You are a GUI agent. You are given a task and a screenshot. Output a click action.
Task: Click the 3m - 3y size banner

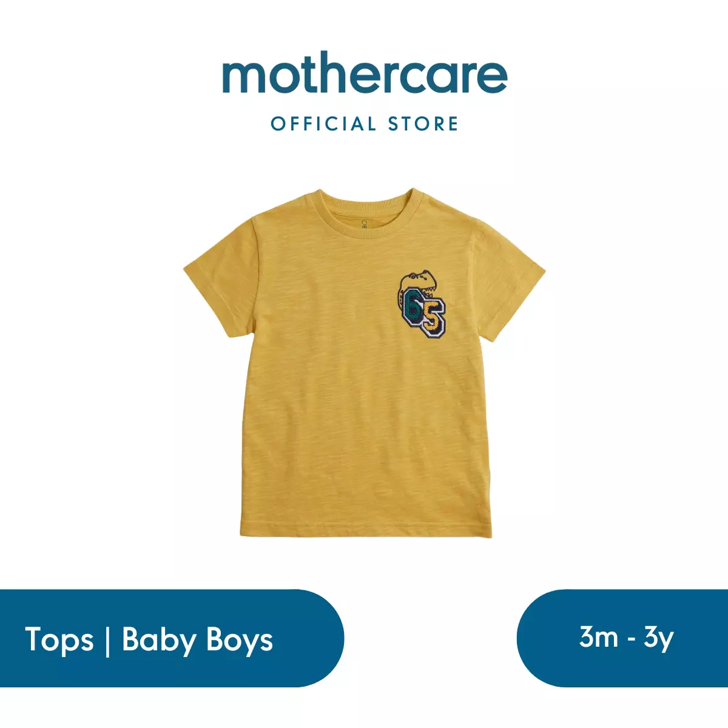point(622,638)
